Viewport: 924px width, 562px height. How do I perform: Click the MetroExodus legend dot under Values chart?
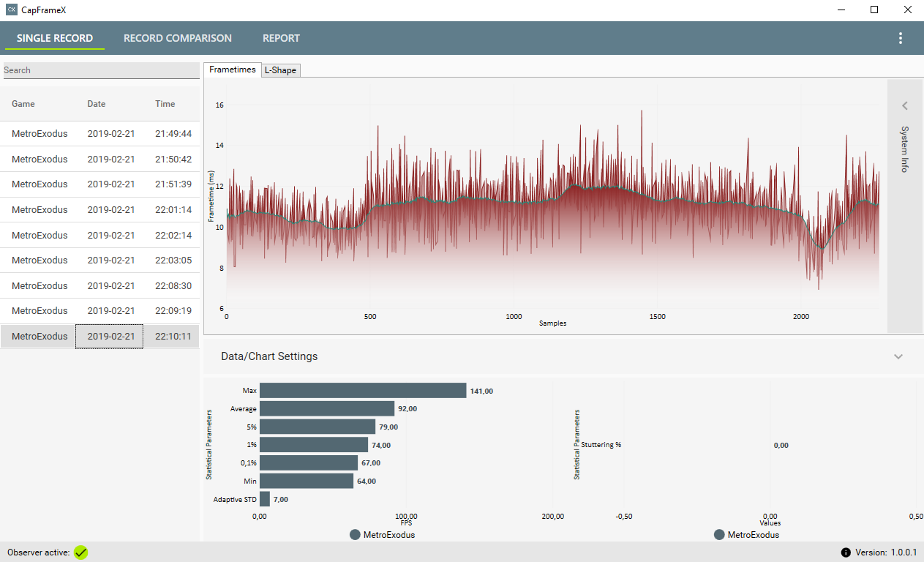point(719,535)
